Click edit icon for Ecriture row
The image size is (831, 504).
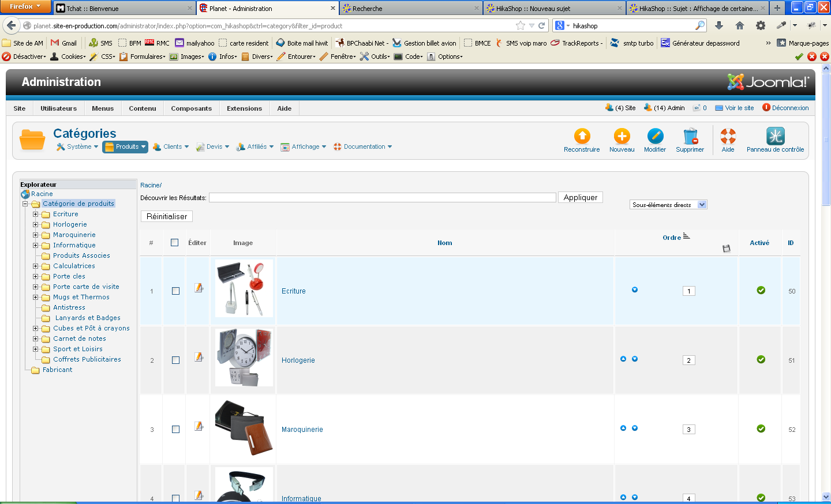[199, 288]
